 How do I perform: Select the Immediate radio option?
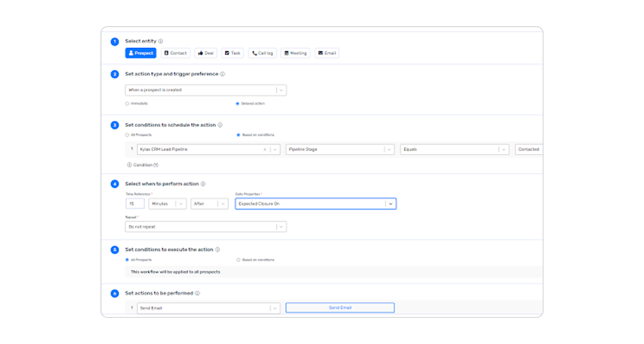(x=128, y=103)
